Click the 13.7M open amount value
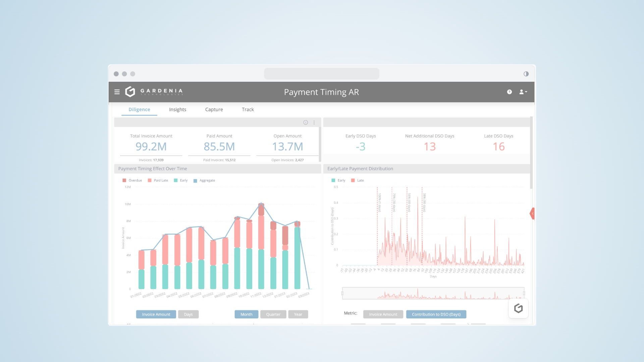 point(287,146)
